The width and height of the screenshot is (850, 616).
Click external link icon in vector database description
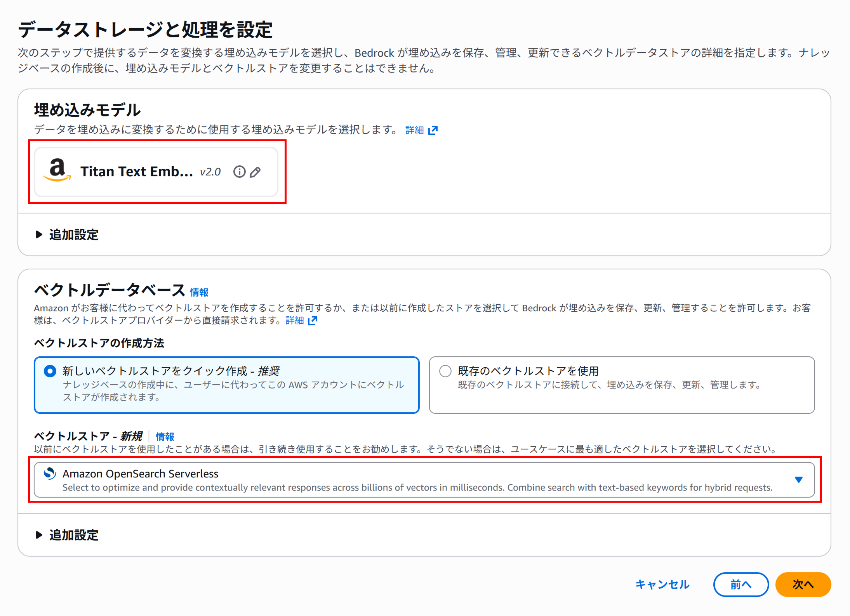click(x=313, y=321)
